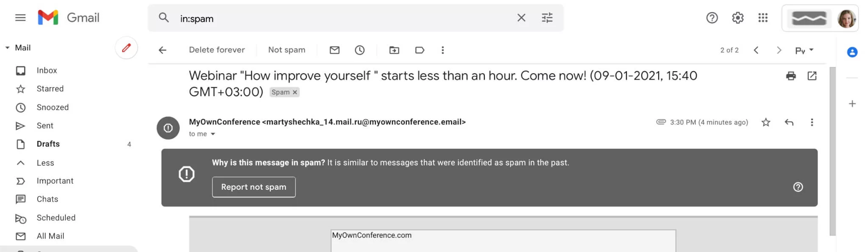Screen dimensions: 868x252
Task: Open the reading pane split view dropdown
Action: point(803,50)
